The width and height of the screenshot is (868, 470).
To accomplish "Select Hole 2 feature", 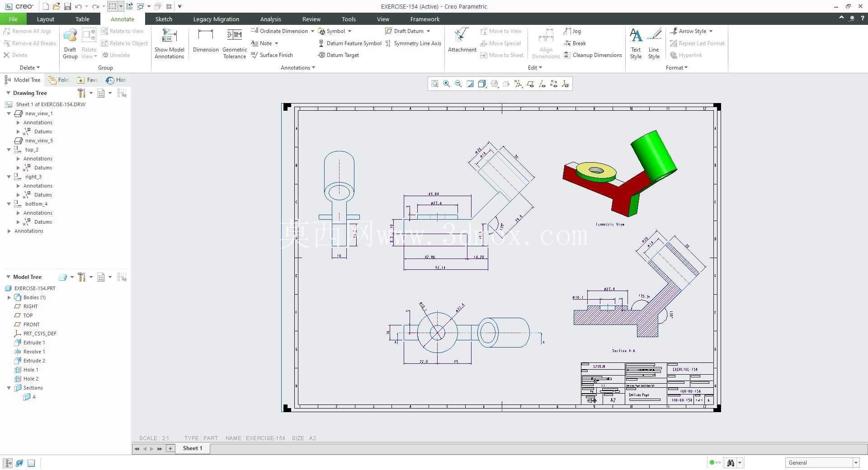I will click(31, 379).
